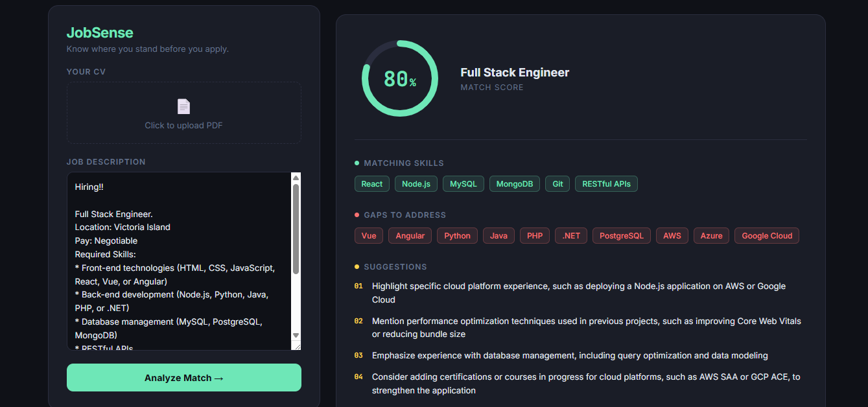Select the React matching skill tag
This screenshot has width=868, height=407.
tap(372, 184)
